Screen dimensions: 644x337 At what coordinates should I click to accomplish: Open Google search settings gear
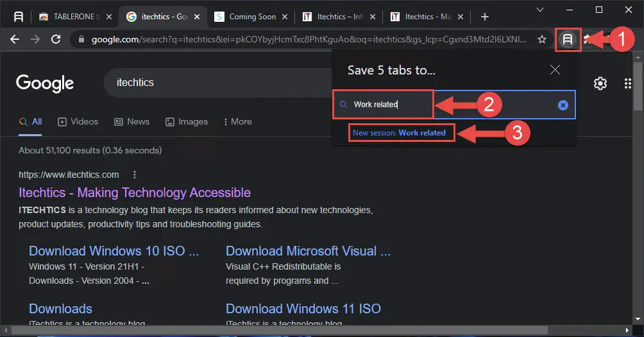click(x=600, y=83)
